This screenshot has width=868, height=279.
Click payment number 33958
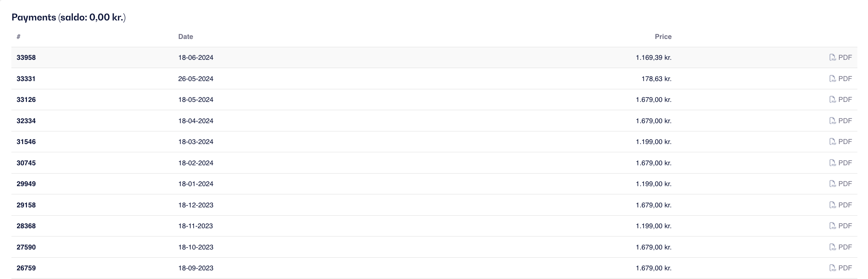pyautogui.click(x=26, y=57)
